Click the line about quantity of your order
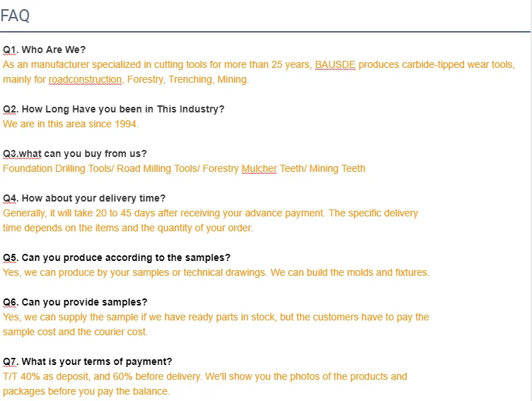This screenshot has height=401, width=532. click(128, 228)
